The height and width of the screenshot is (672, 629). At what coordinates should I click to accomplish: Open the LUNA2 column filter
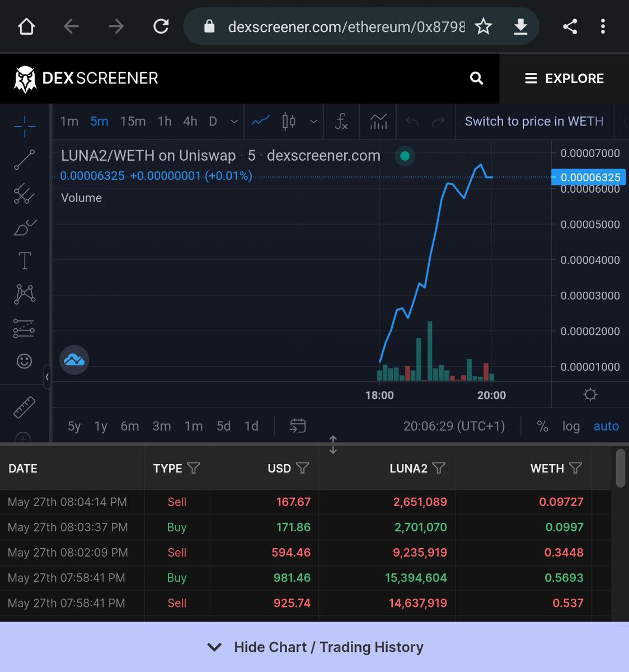(439, 468)
